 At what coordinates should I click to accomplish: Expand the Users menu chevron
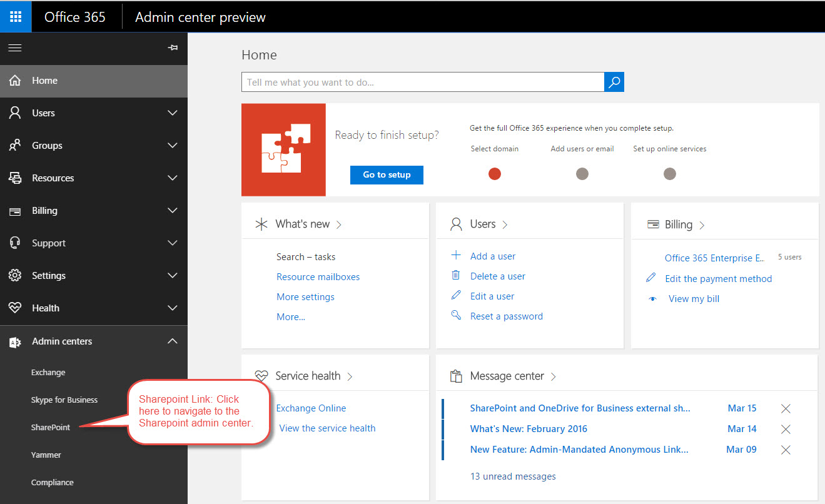[173, 113]
